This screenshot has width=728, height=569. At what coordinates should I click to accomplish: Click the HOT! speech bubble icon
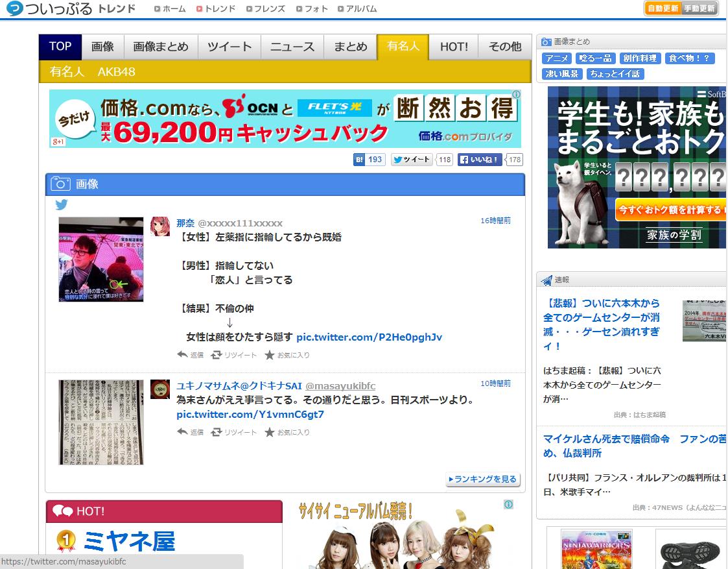click(x=63, y=511)
